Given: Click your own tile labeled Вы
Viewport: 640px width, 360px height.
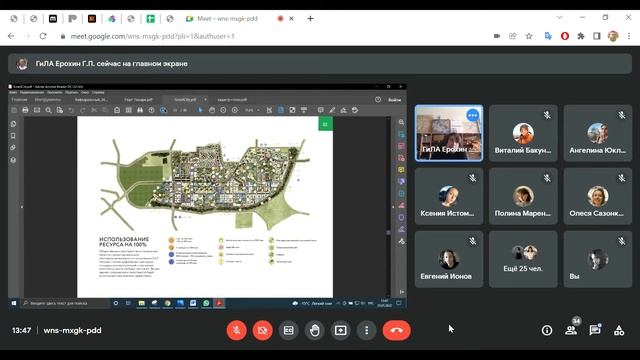Looking at the screenshot, I should 598,259.
